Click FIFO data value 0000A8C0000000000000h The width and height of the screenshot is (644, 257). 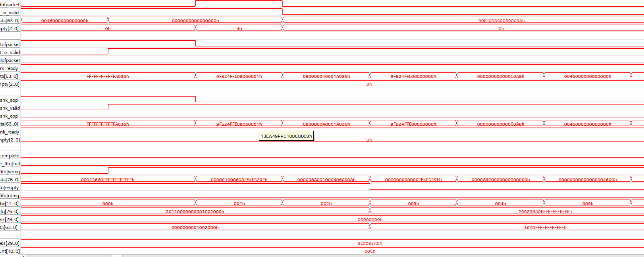(501, 180)
